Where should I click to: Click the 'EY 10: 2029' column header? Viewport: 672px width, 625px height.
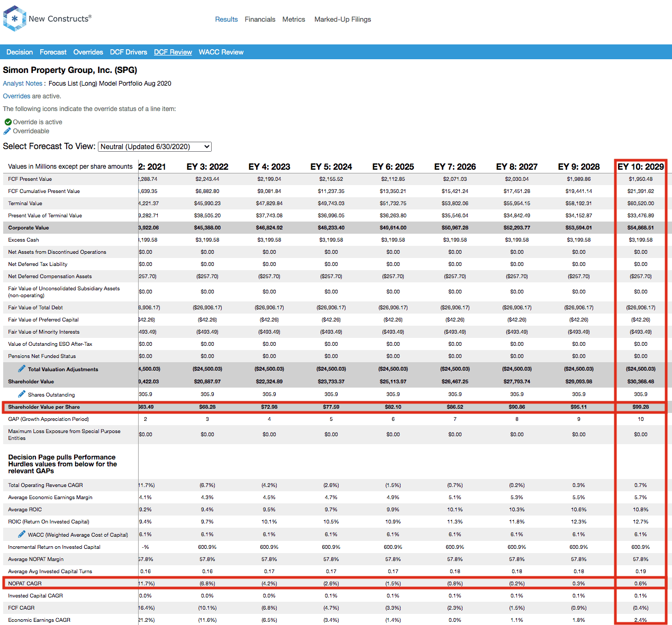coord(641,167)
